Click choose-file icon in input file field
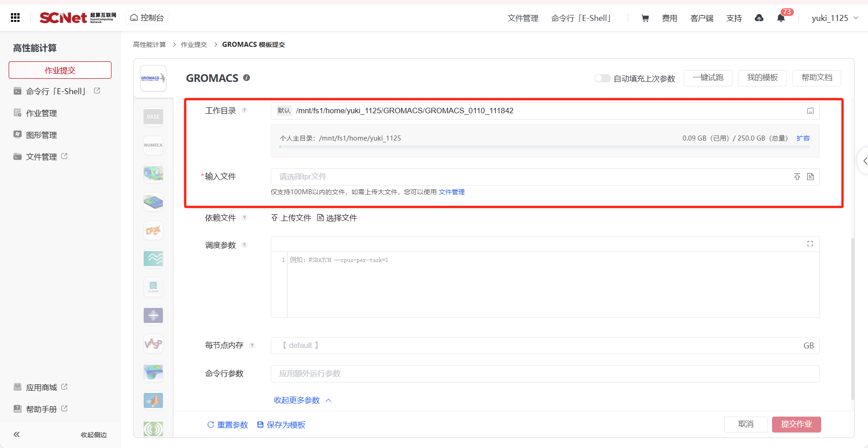The image size is (868, 448). [810, 177]
